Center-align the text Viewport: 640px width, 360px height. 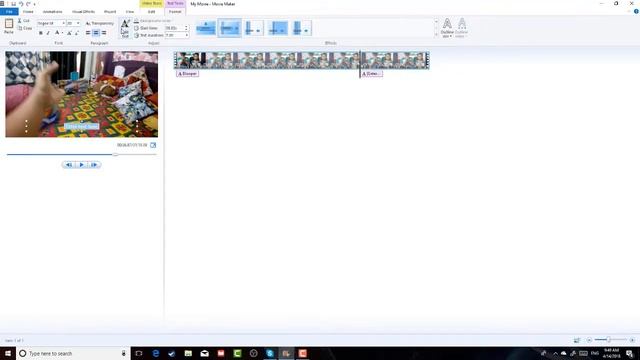pos(96,33)
